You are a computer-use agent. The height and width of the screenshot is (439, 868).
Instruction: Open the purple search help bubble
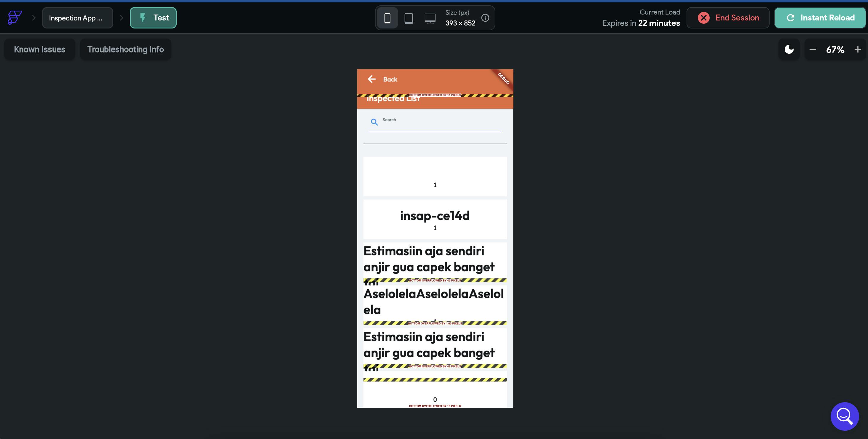[844, 416]
